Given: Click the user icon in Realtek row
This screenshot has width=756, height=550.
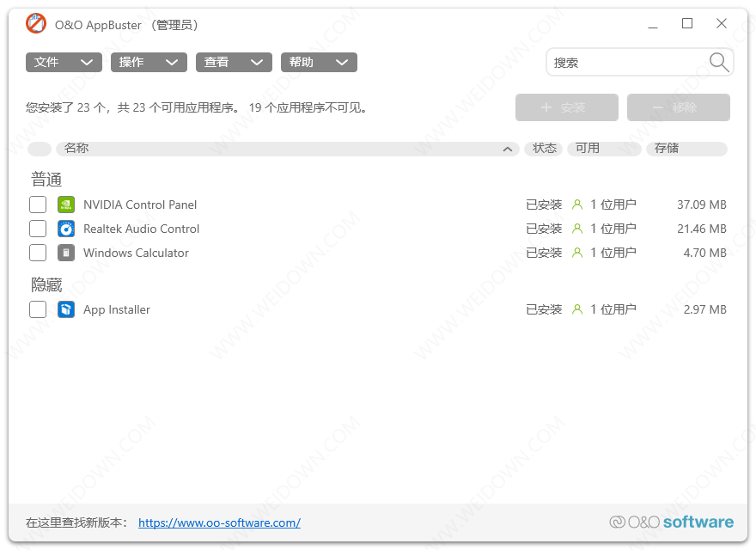Looking at the screenshot, I should [x=577, y=229].
